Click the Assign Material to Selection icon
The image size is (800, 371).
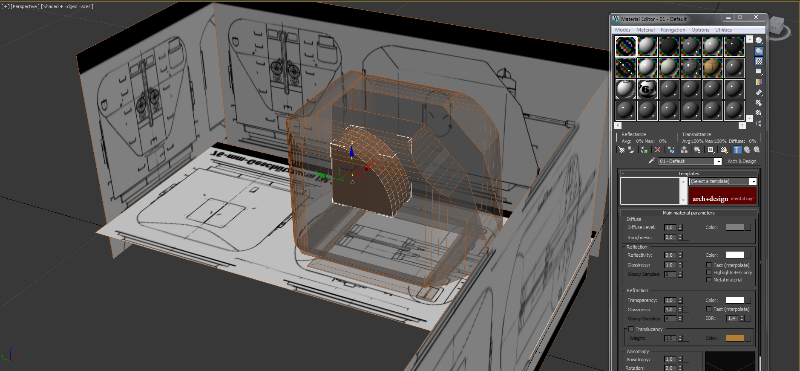644,150
